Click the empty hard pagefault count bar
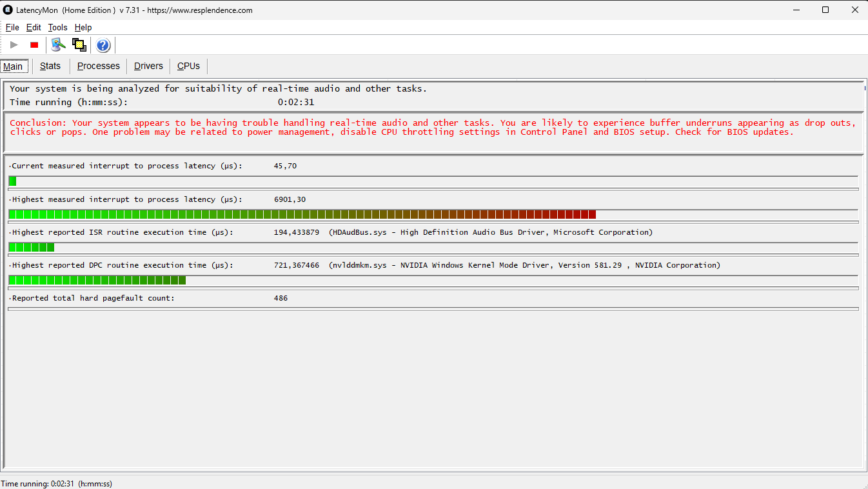This screenshot has width=868, height=489. pyautogui.click(x=433, y=309)
